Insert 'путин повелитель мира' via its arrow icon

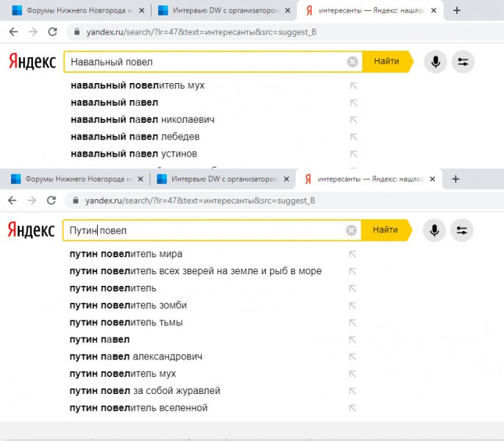click(x=352, y=254)
